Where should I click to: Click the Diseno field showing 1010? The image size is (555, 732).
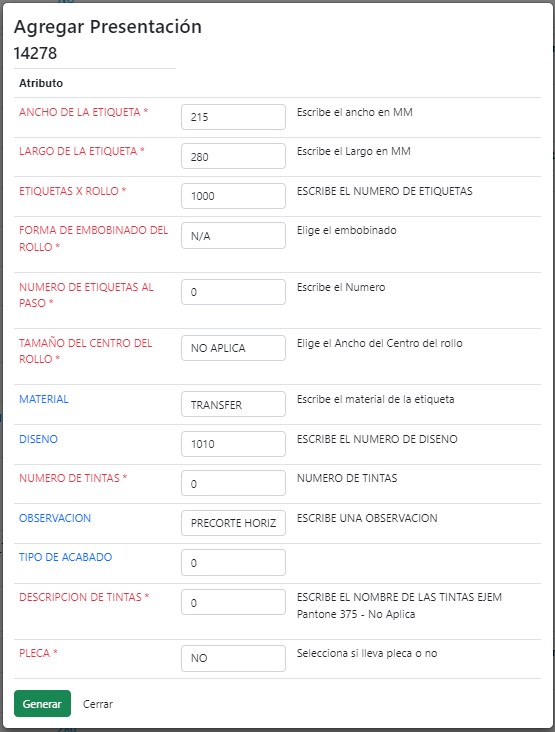(x=233, y=443)
